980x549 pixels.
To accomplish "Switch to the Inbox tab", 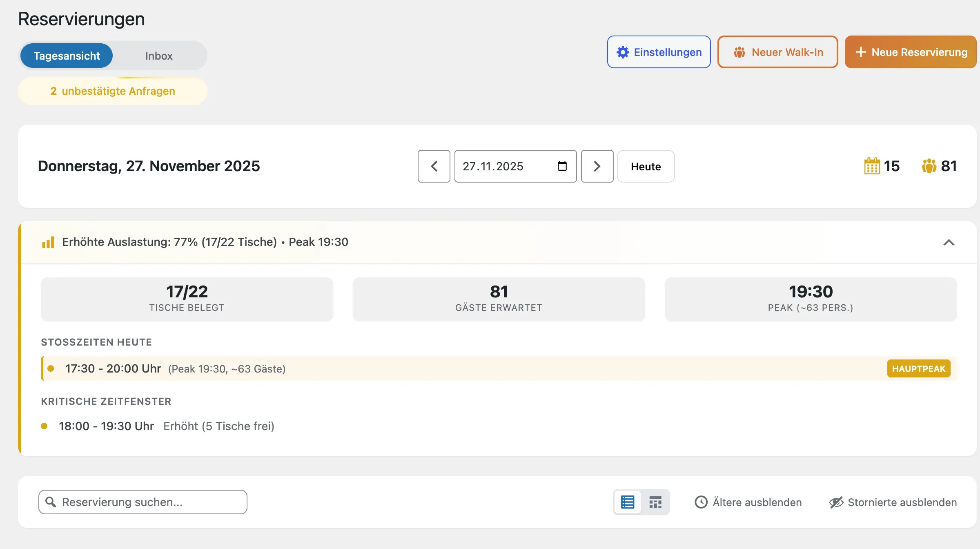I will coord(159,56).
